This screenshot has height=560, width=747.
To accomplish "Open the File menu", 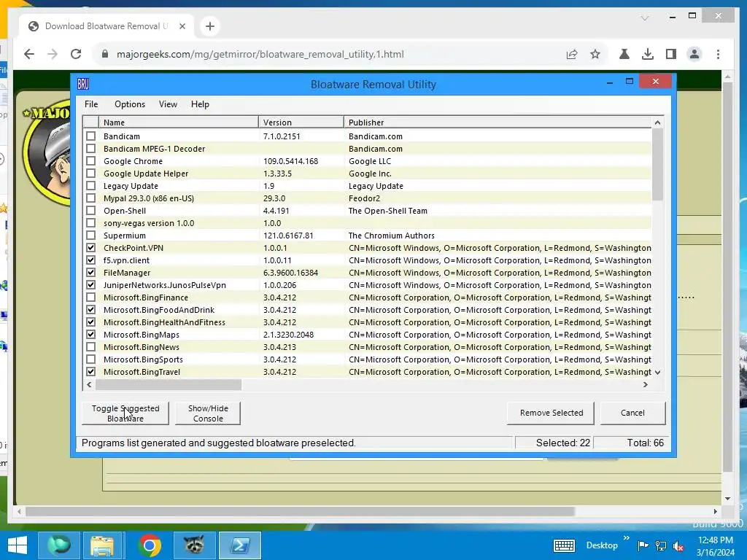I will (91, 104).
